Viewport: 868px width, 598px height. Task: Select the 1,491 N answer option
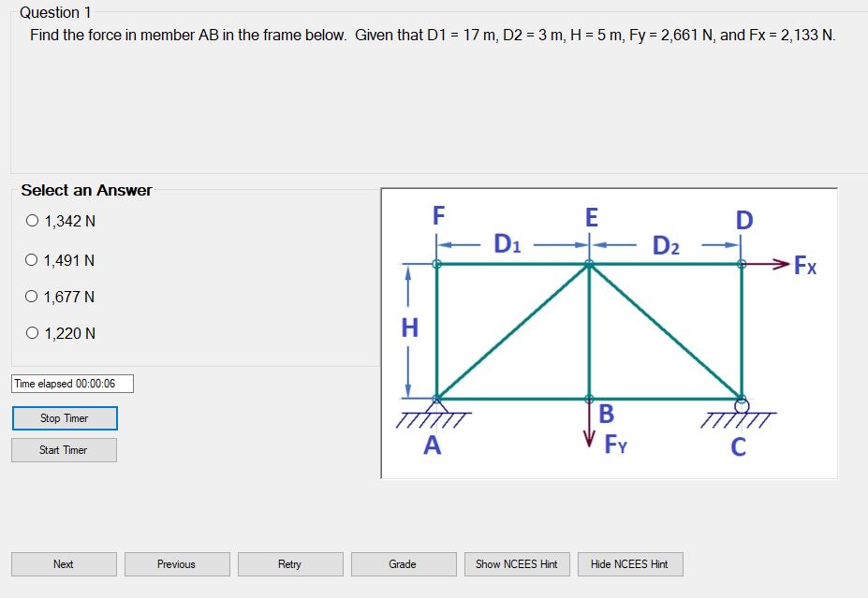(x=30, y=260)
